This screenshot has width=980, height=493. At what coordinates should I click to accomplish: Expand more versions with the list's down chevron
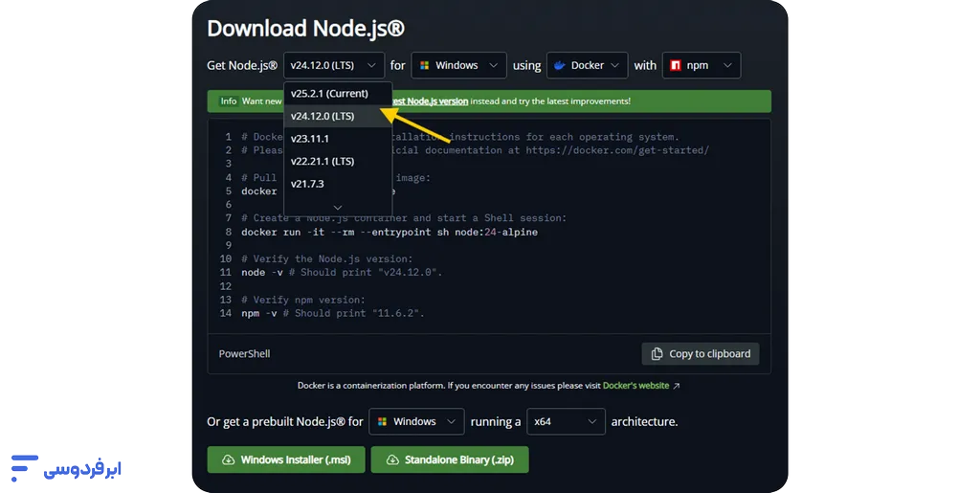[x=338, y=207]
